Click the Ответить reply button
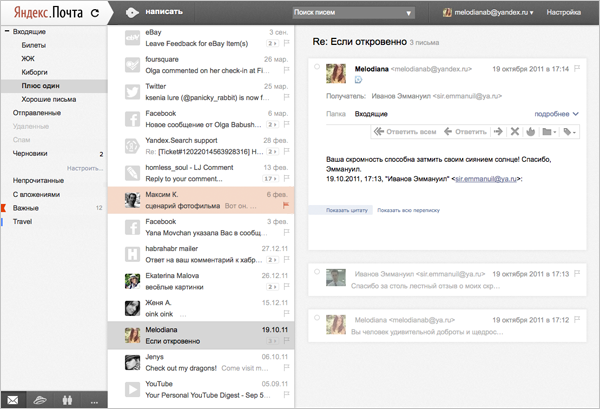Screen dimensions: 600x409 point(465,132)
